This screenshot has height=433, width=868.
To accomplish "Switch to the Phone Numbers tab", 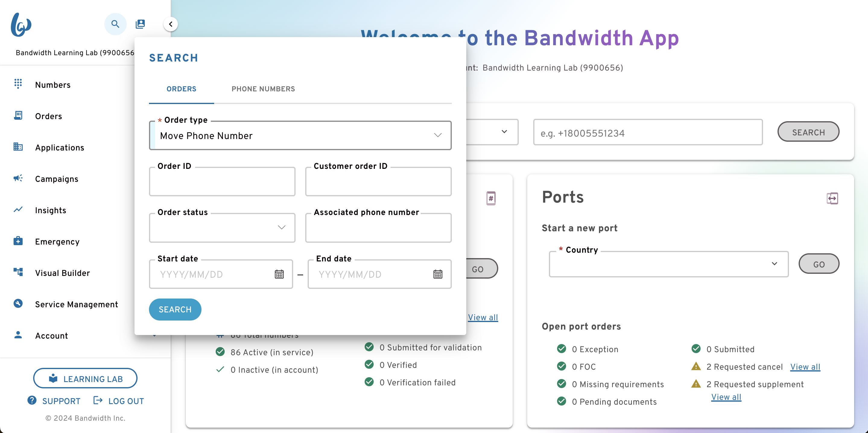I will click(x=263, y=89).
